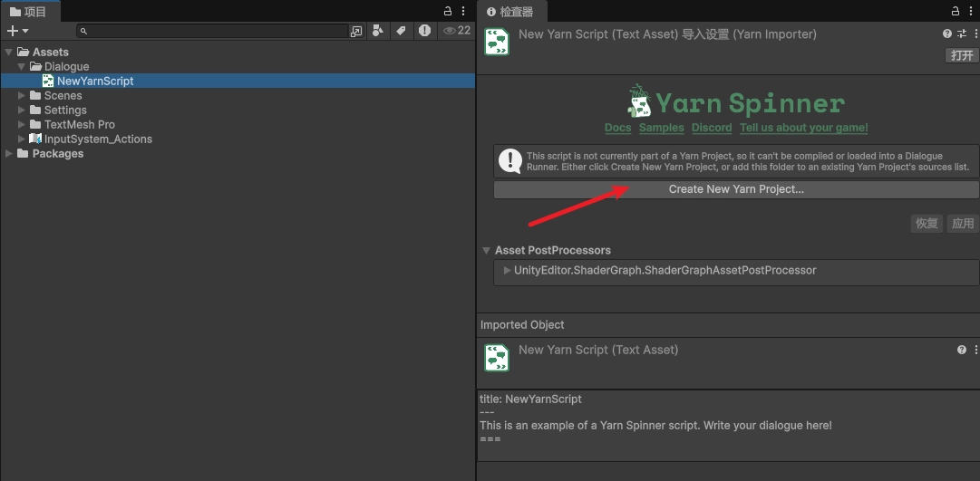Viewport: 980px width, 481px height.
Task: Click Yarn Importer header asset icon
Action: click(497, 42)
